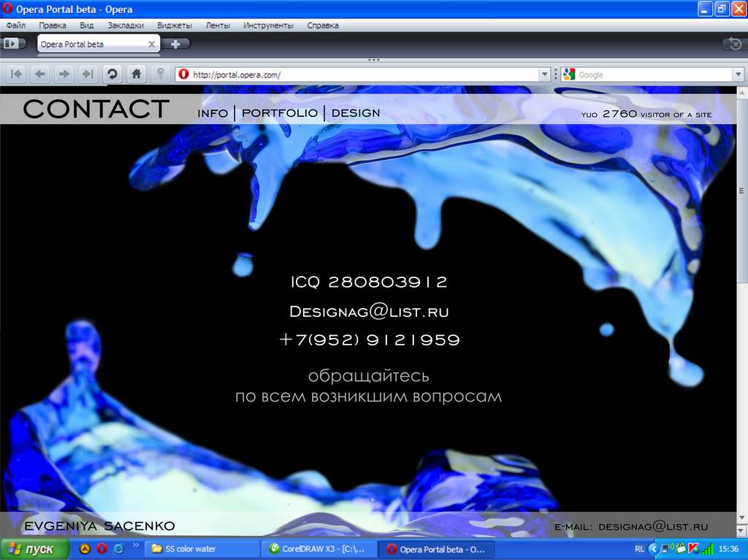
Task: Click the Evgeniya Sacenko footer name
Action: 99,526
